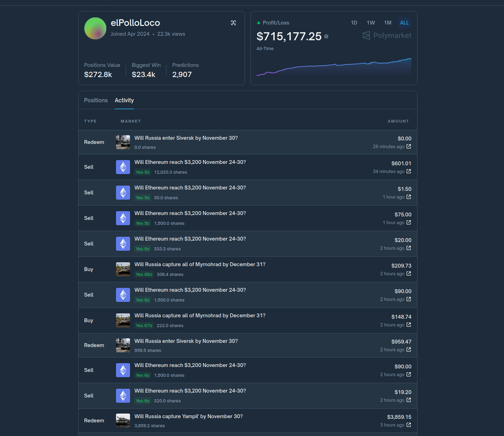Click the Ethereum icon in the $601.01 sell row

pyautogui.click(x=123, y=167)
